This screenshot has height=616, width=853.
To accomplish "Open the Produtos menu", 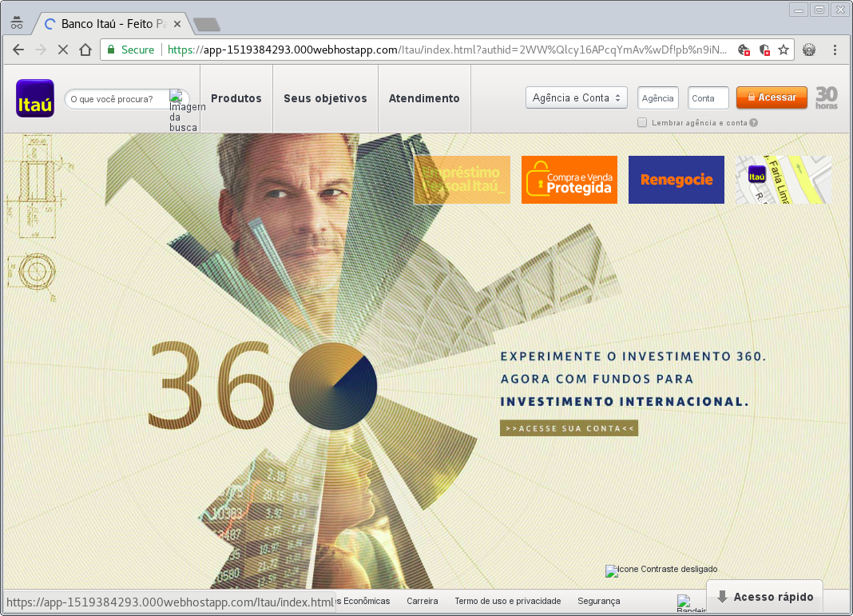I will click(236, 98).
